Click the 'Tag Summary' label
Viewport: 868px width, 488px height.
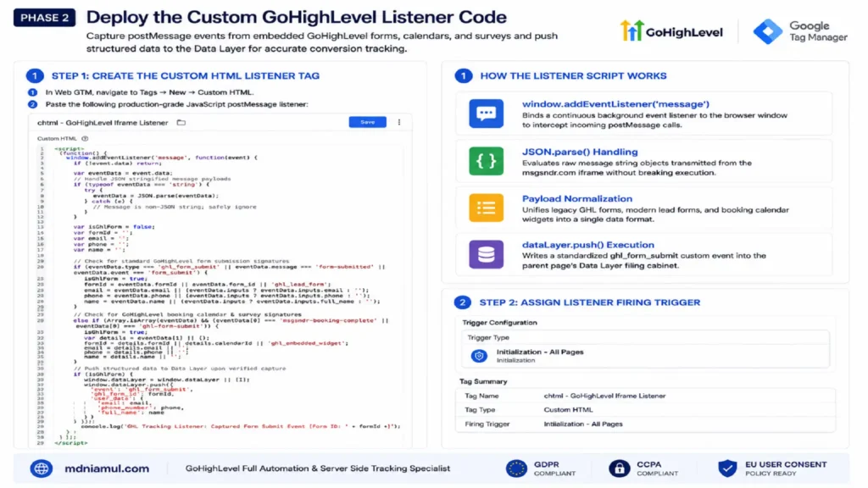483,382
